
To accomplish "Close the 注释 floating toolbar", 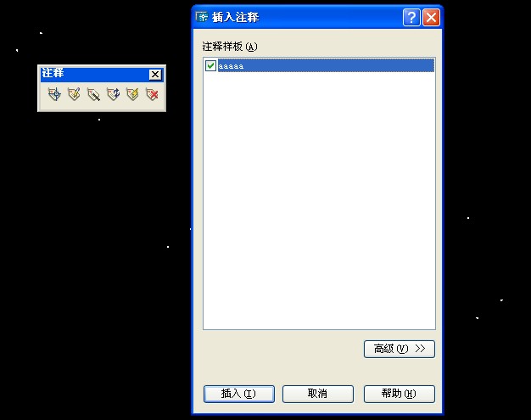I will click(154, 74).
